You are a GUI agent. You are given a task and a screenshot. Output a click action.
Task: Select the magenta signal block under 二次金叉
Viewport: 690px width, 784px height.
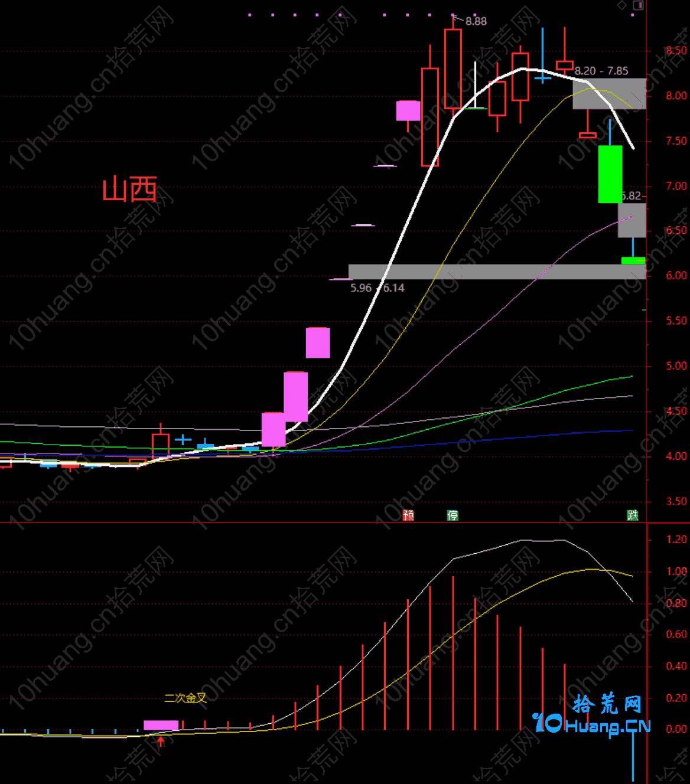pyautogui.click(x=161, y=725)
